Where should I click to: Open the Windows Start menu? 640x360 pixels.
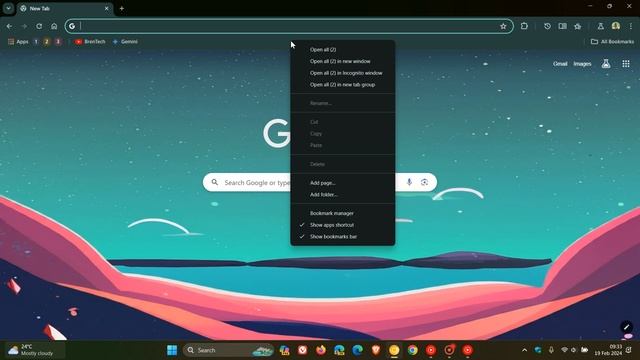172,350
